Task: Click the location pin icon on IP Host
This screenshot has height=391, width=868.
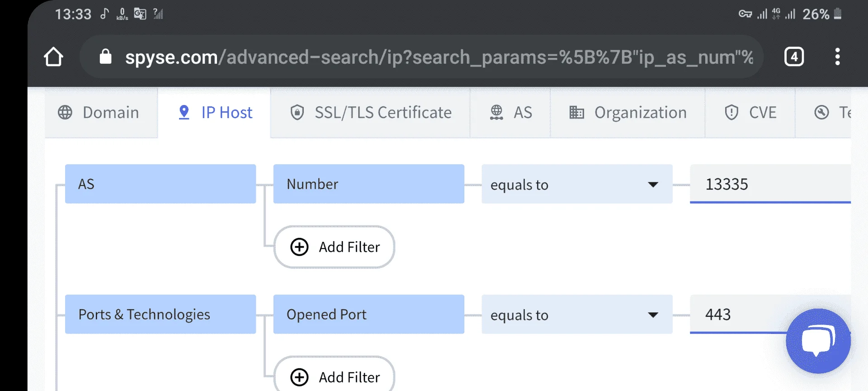Action: [184, 113]
